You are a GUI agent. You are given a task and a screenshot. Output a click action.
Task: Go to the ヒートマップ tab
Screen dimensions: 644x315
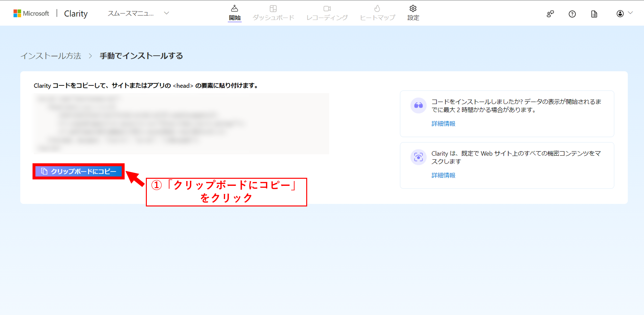tap(377, 13)
